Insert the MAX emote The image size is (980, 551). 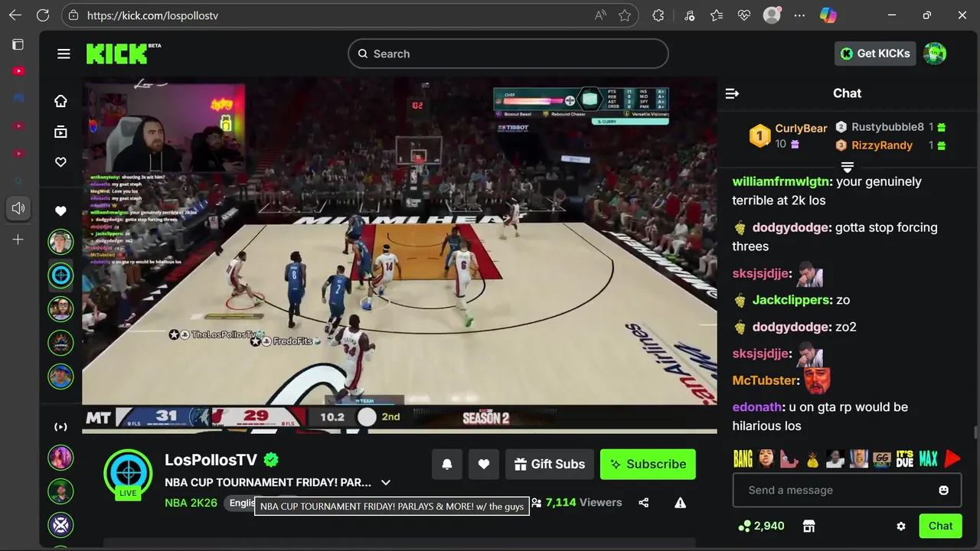point(928,458)
